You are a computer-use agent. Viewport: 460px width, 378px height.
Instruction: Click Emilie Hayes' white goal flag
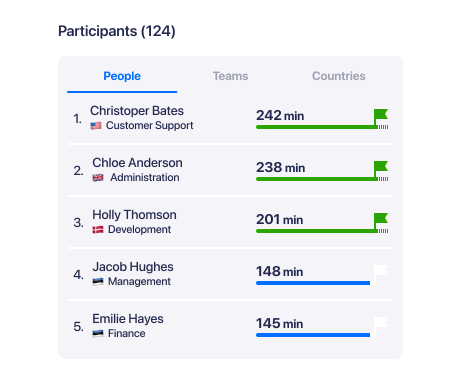381,326
